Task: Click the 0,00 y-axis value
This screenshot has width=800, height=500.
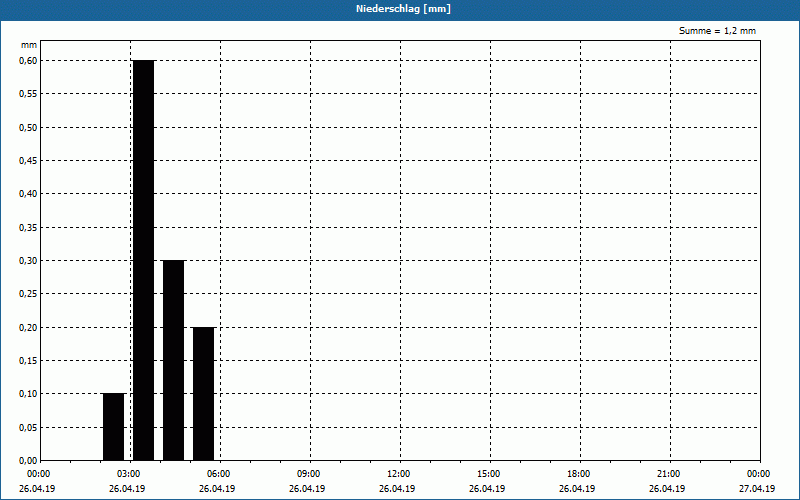Action: 28,461
